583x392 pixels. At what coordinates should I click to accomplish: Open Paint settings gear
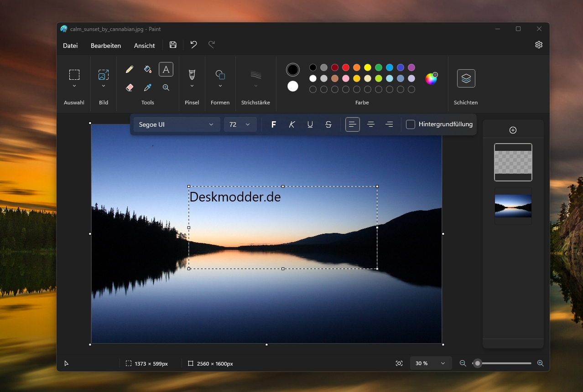click(539, 45)
